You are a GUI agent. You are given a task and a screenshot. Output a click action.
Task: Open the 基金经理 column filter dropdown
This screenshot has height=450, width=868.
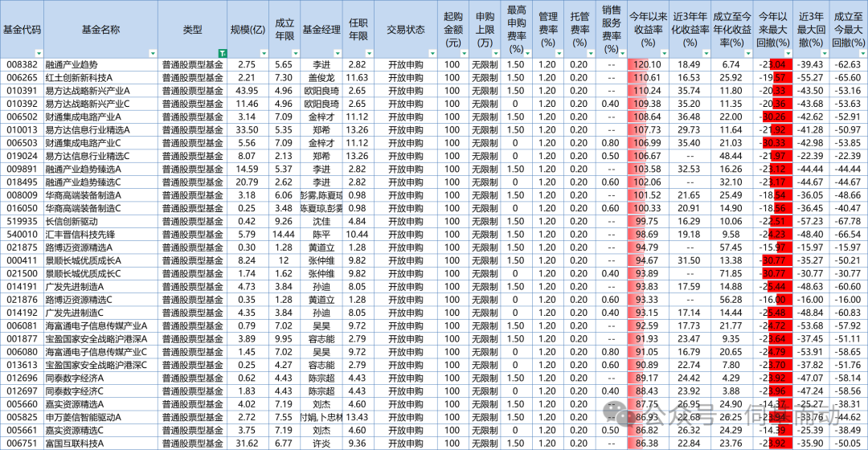pyautogui.click(x=337, y=54)
